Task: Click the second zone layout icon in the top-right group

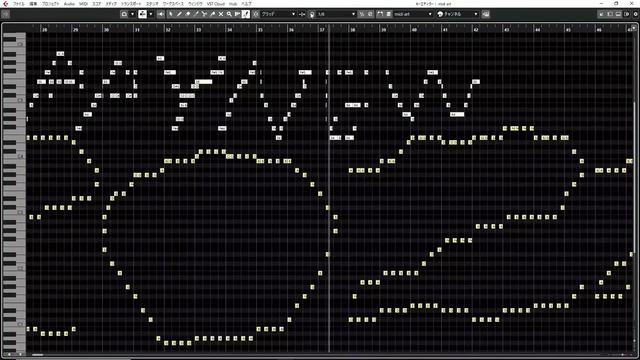Action: coord(610,14)
